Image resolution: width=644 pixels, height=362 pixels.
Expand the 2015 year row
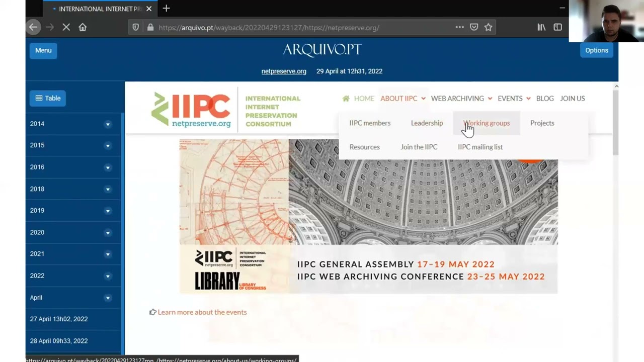click(x=73, y=145)
